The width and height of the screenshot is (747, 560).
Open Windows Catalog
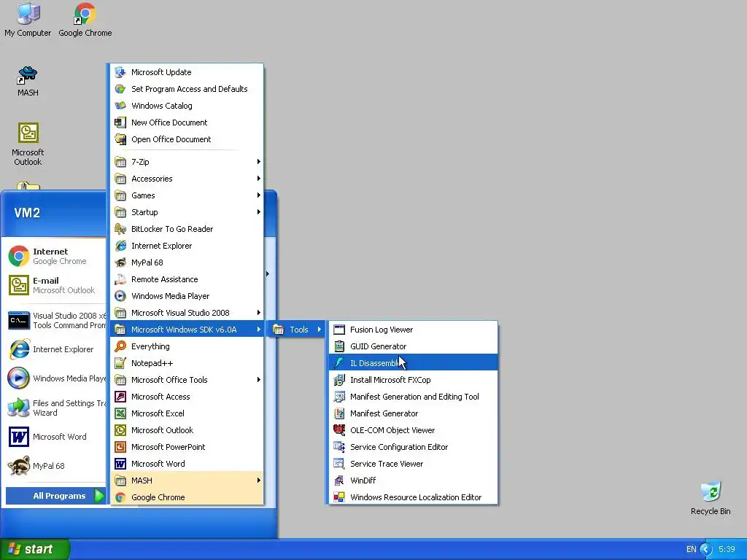point(187,106)
